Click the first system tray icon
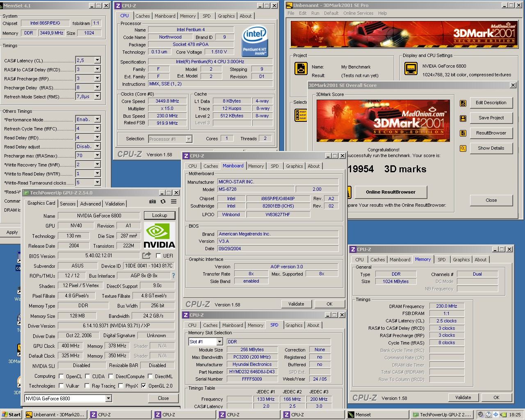This screenshot has width=525, height=420. tap(481, 415)
